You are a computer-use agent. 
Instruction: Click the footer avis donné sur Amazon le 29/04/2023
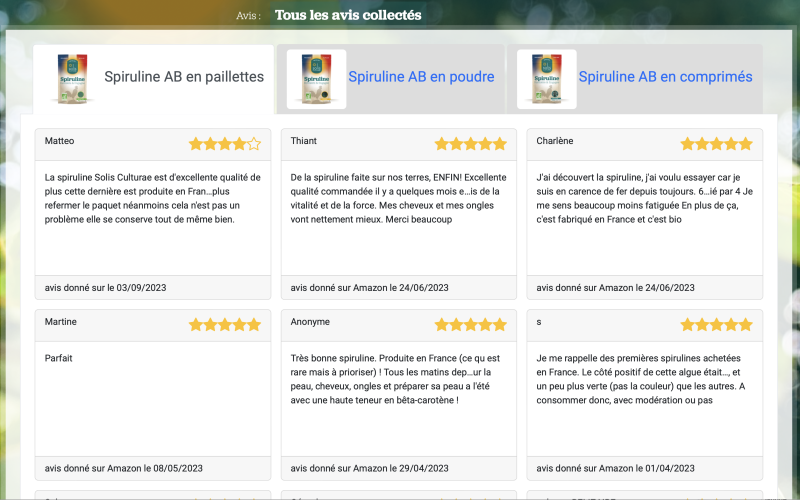point(369,468)
